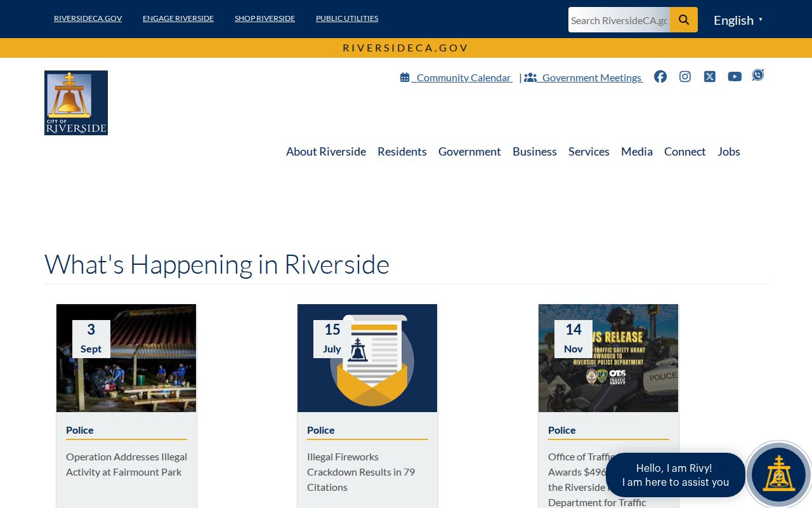
Task: Click the RIVERSIDECA.GOV yellow banner text
Action: pyautogui.click(x=405, y=48)
